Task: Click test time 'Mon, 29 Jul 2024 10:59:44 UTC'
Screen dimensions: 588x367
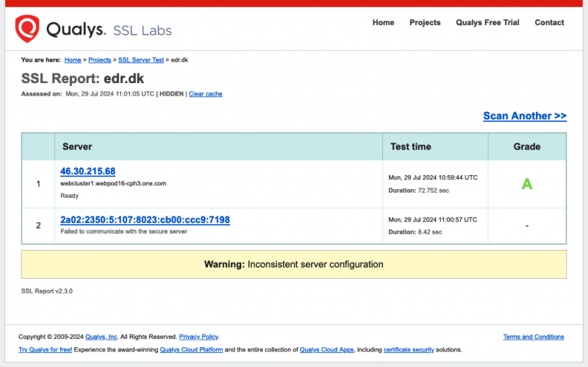Action: pos(433,177)
